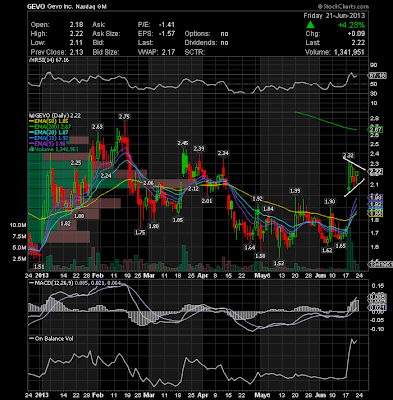Click the SCTR label
The height and width of the screenshot is (400, 393).
[x=195, y=52]
